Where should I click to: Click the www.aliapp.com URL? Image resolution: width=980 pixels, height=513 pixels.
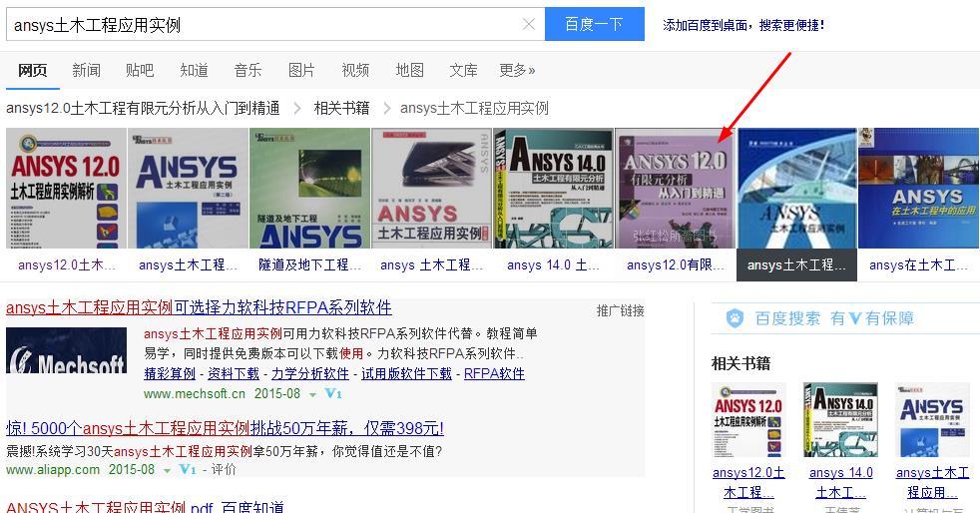53,469
